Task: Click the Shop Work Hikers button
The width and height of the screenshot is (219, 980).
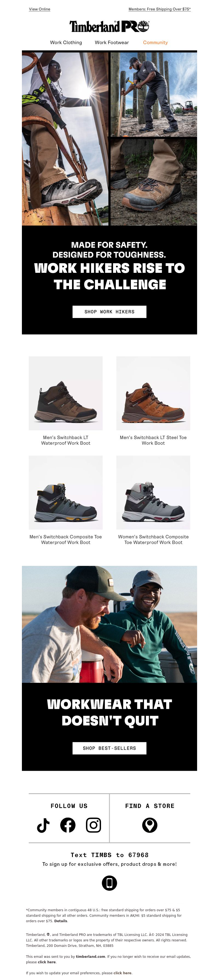Action: [x=109, y=312]
